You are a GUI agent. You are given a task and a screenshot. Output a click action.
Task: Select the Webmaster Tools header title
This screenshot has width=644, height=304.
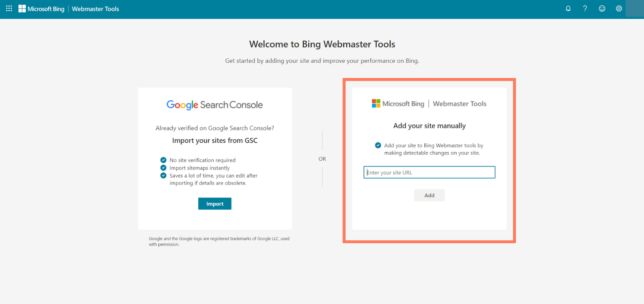point(95,9)
